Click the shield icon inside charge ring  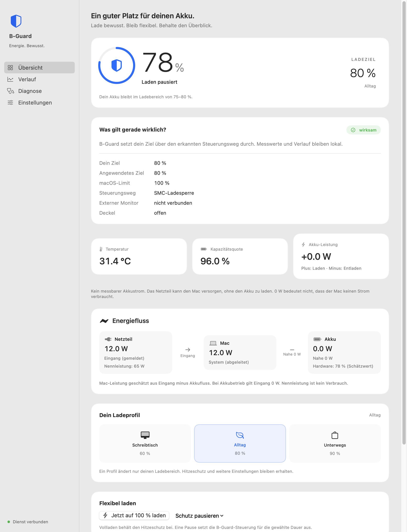pyautogui.click(x=116, y=65)
